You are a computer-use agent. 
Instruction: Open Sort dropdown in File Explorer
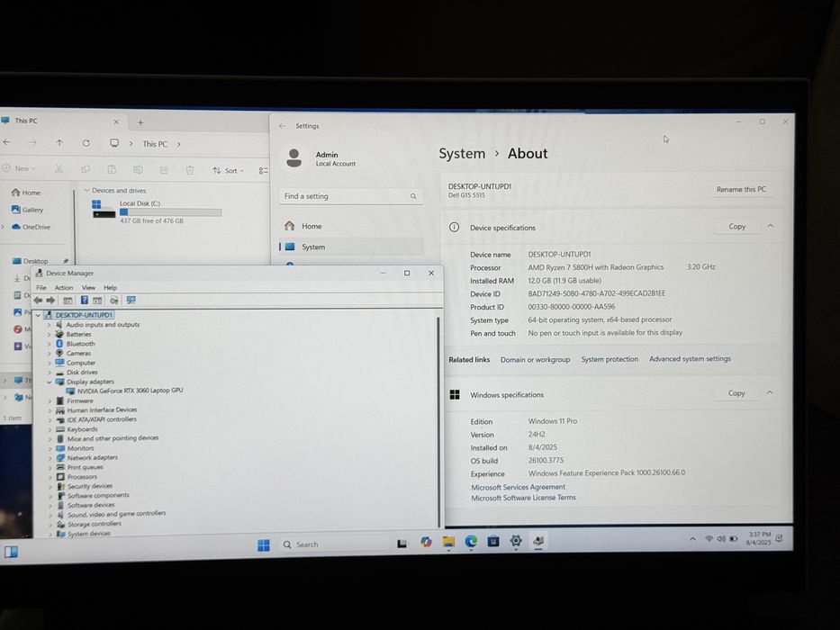click(228, 171)
